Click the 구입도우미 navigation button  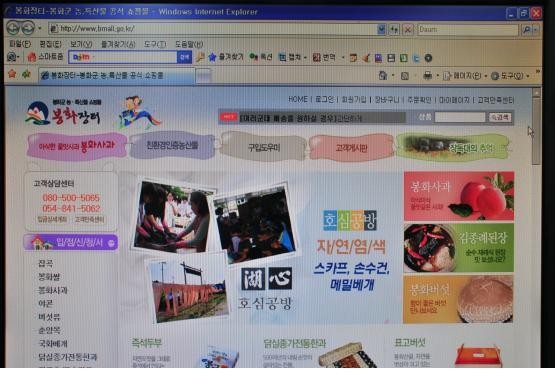[264, 147]
